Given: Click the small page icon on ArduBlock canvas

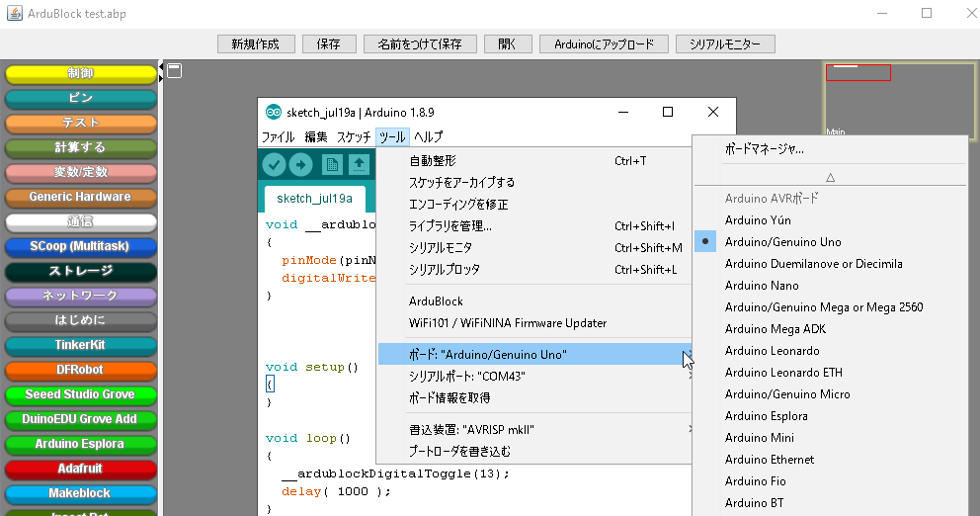Looking at the screenshot, I should (175, 70).
